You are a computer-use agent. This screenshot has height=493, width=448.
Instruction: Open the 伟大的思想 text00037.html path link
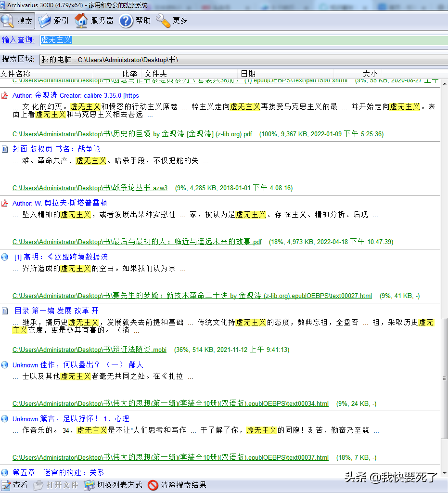(x=171, y=457)
